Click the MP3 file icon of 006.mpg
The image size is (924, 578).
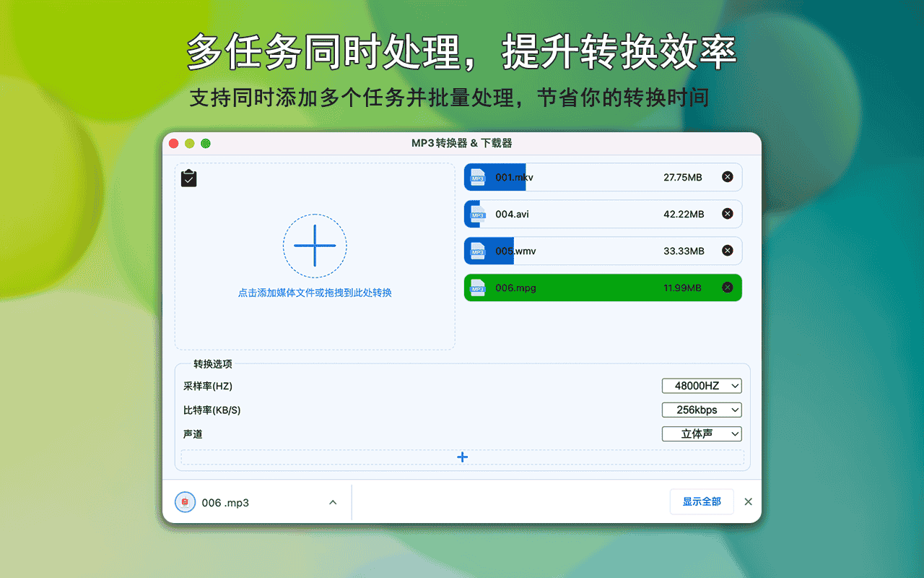point(478,287)
